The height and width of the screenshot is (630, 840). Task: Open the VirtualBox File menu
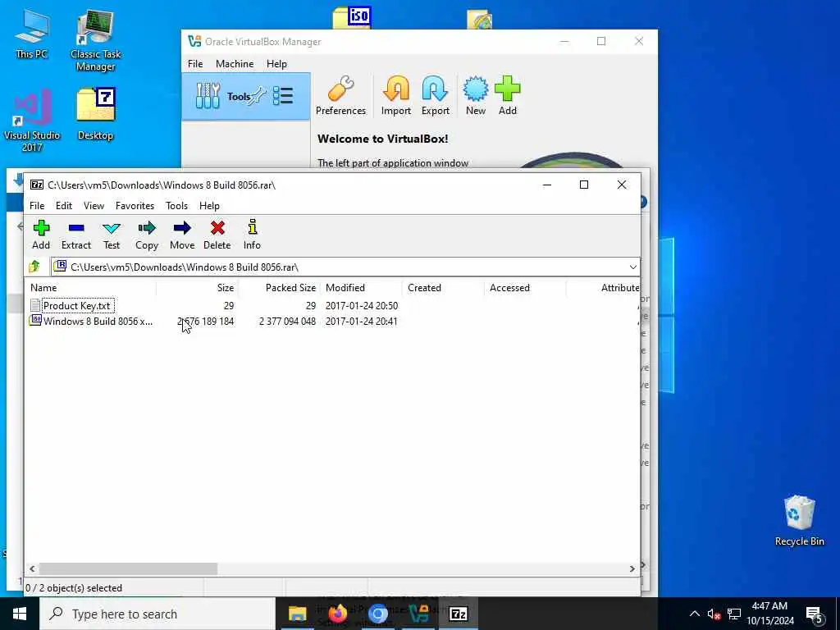[195, 64]
